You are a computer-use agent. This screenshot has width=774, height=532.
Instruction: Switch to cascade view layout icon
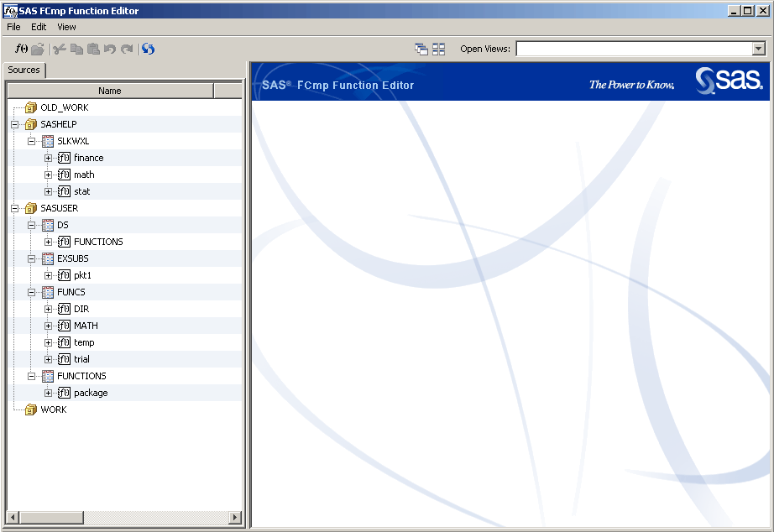point(421,49)
